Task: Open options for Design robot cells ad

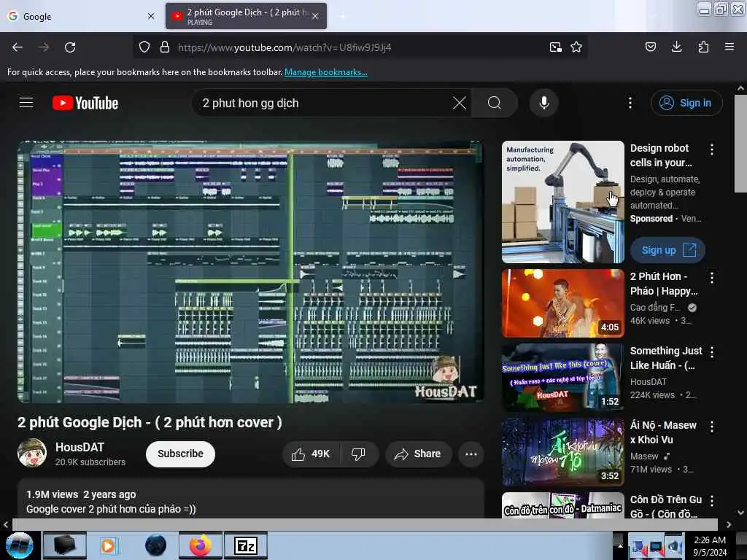Action: point(712,149)
